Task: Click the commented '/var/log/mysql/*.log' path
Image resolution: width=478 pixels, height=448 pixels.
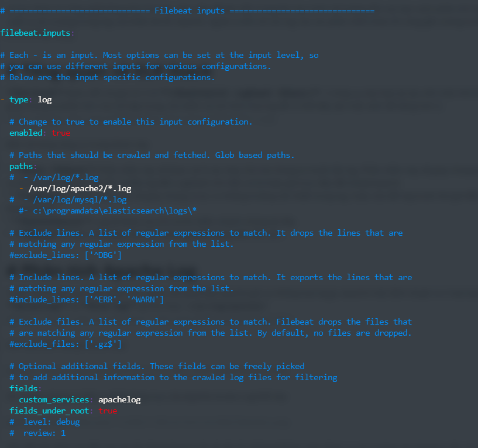Action: coord(68,199)
